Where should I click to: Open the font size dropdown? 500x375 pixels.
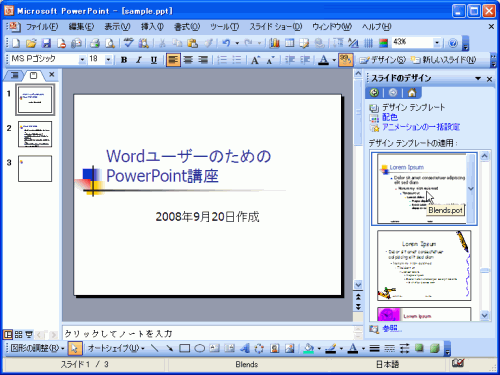pyautogui.click(x=108, y=60)
